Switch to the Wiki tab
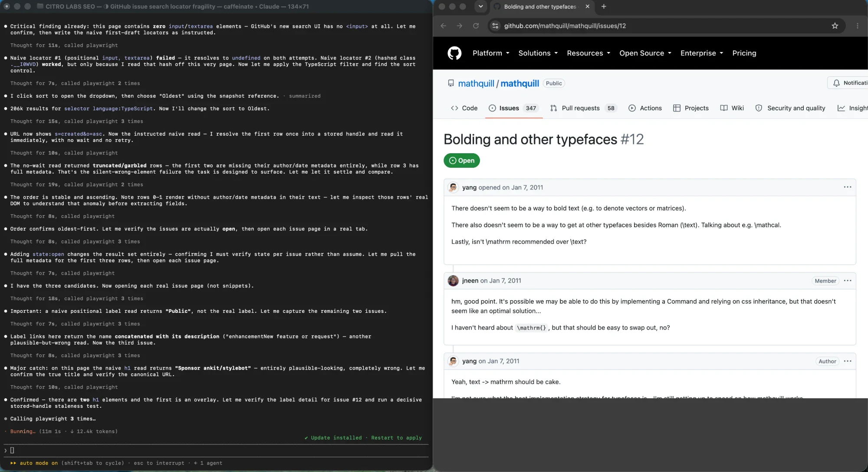Screen dimensions: 868x472 tap(732, 108)
